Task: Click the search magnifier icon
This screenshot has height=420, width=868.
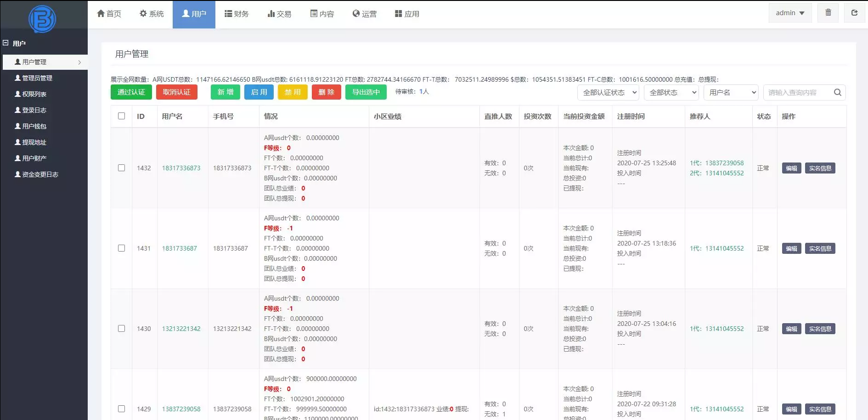Action: tap(838, 92)
